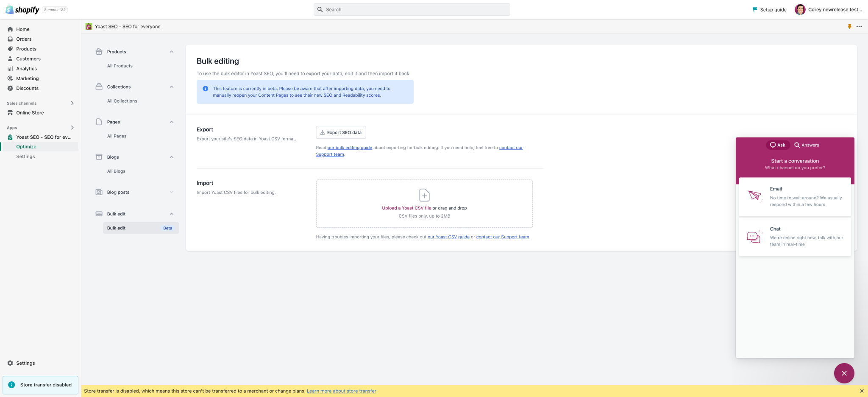868x397 pixels.
Task: Dismiss the yellow store transfer banner
Action: tap(862, 391)
